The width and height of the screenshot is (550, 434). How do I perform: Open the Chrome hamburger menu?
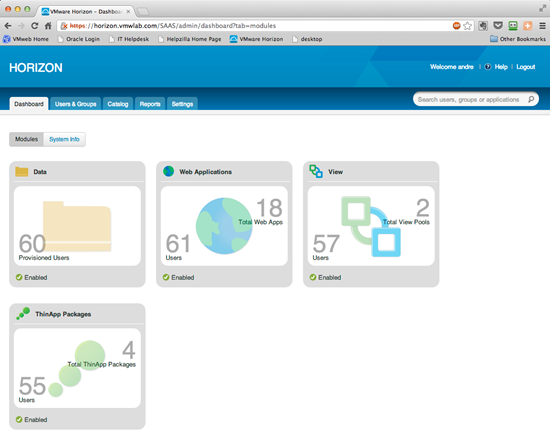[x=542, y=26]
